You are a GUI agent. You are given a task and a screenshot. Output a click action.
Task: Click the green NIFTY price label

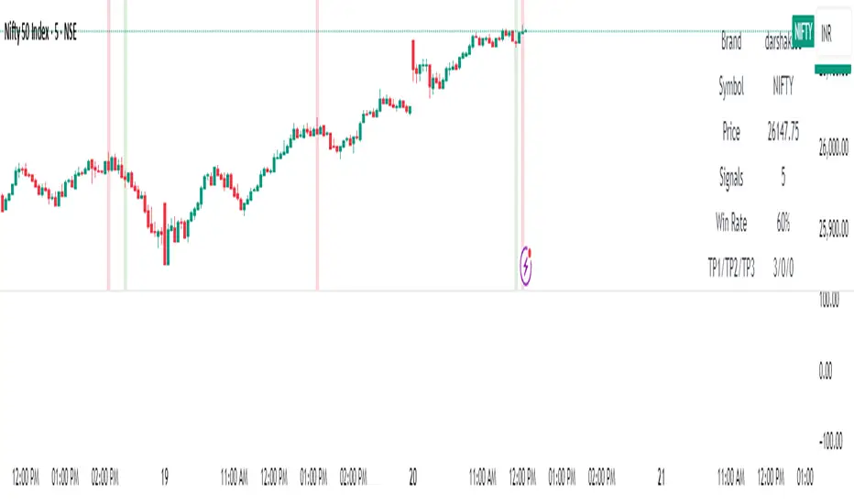click(803, 30)
